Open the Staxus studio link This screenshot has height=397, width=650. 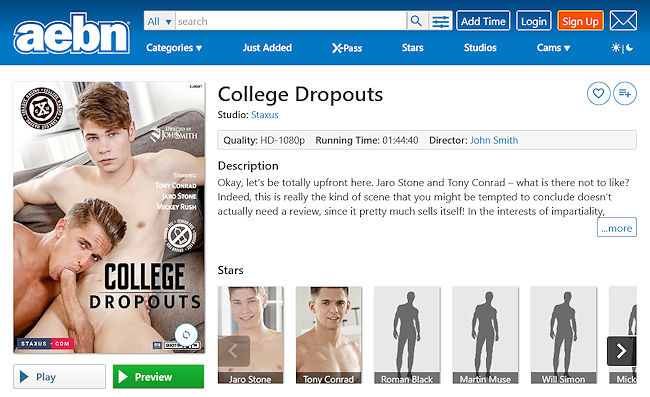(x=264, y=115)
